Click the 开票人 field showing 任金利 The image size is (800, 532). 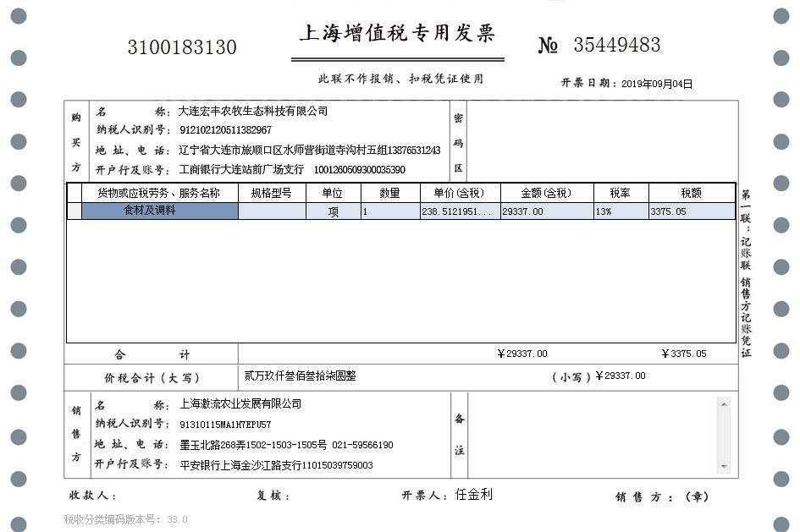473,495
